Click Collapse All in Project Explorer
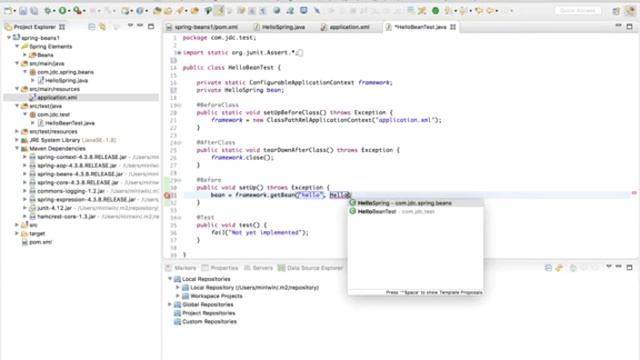Image resolution: width=640 pixels, height=360 pixels. tap(92, 27)
